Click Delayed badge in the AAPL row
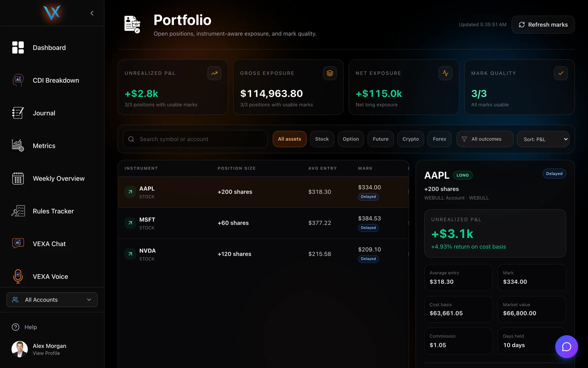 point(368,197)
